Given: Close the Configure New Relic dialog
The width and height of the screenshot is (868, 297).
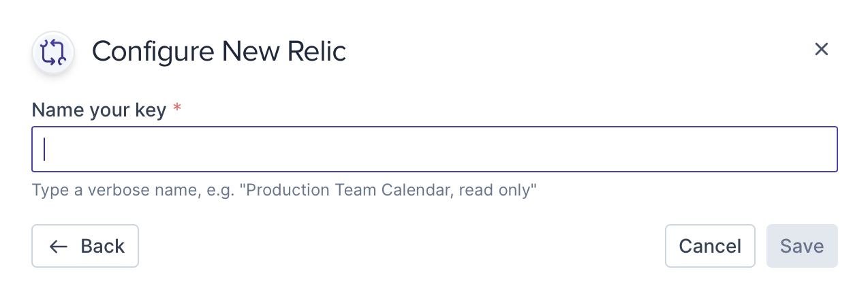Looking at the screenshot, I should [x=821, y=50].
